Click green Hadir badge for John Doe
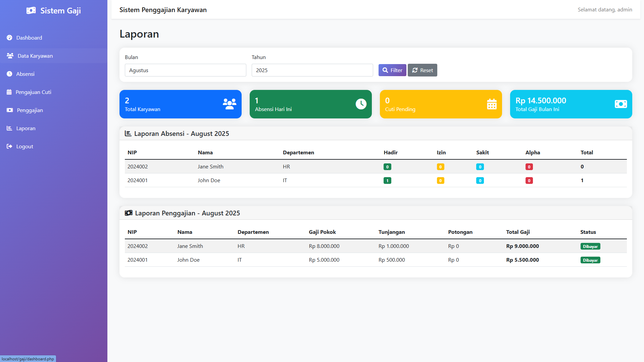 [387, 180]
